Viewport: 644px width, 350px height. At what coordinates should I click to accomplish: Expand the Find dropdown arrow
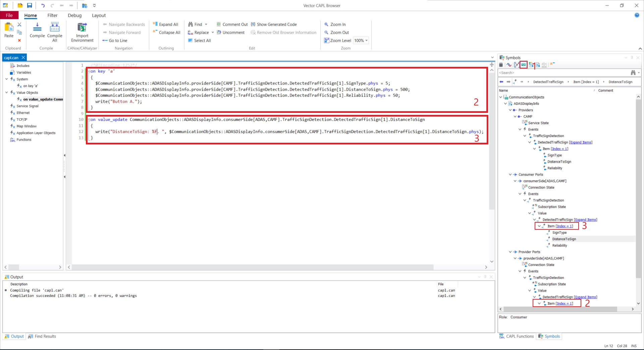[206, 24]
